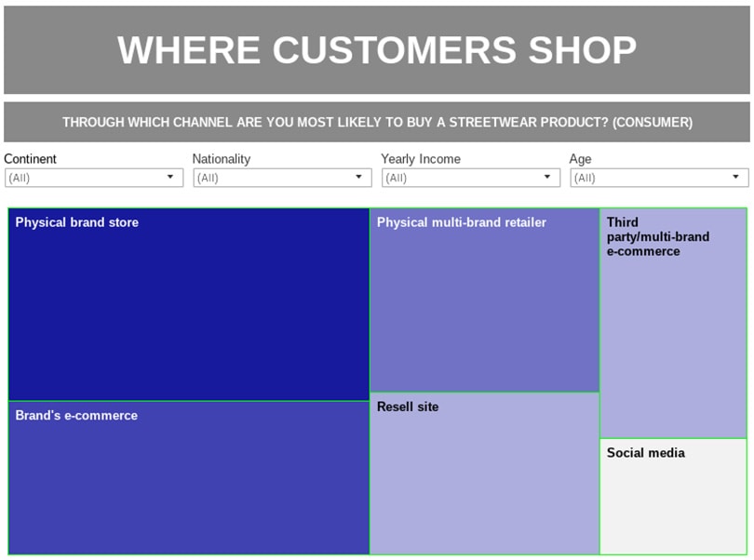Screen dimensions: 754x560
Task: Click the Third party/multi-brand e-commerce tile
Action: tap(673, 323)
